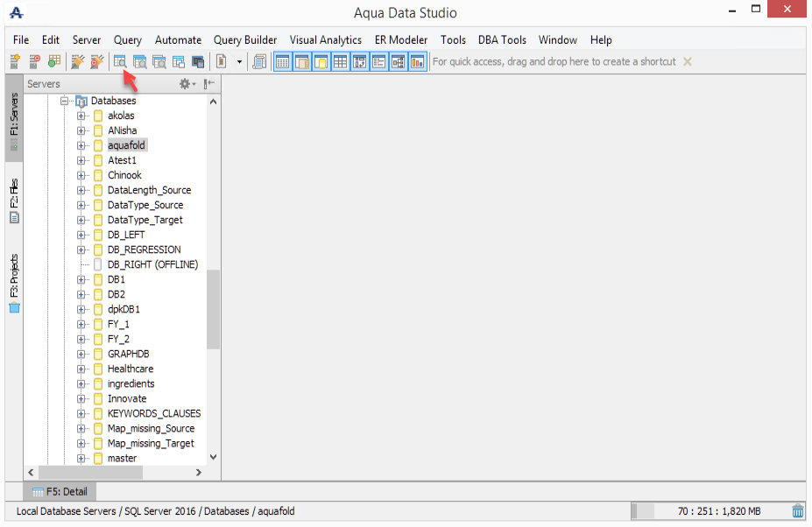Open the dark console window toolbar icon
This screenshot has width=812, height=527.
(198, 61)
